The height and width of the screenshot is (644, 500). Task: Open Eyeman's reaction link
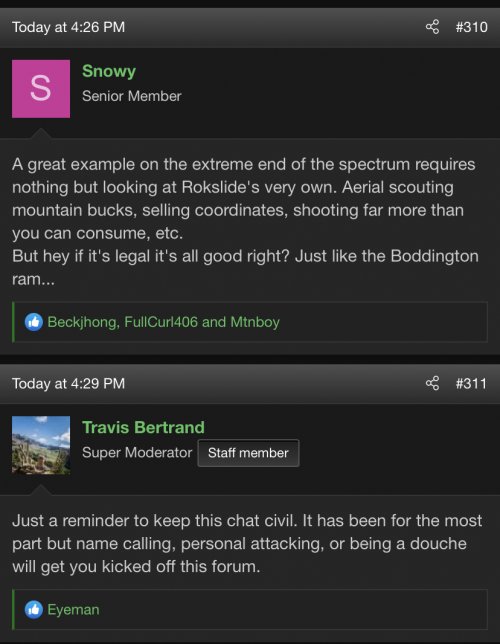coord(73,610)
